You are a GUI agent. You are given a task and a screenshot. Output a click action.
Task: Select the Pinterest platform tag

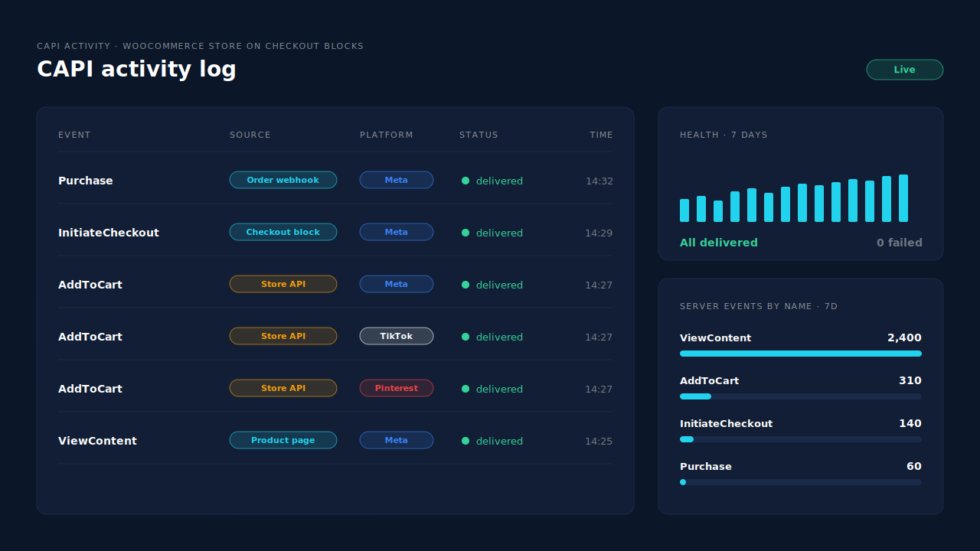397,388
